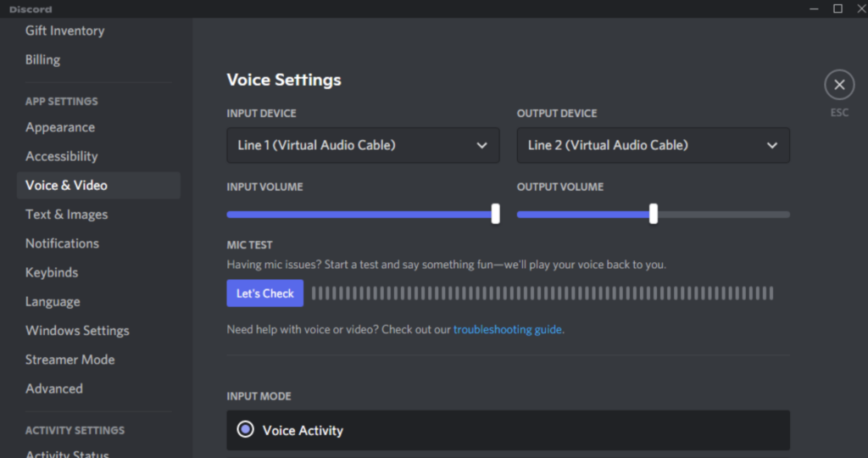Open Streamer Mode settings
The width and height of the screenshot is (868, 458).
pyautogui.click(x=70, y=360)
